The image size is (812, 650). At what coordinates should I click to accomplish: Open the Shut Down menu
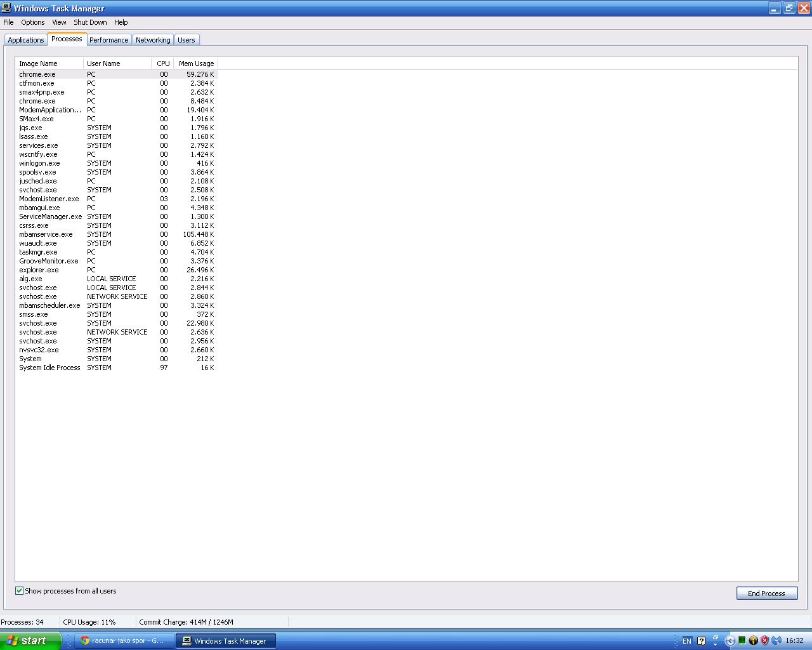pos(90,22)
